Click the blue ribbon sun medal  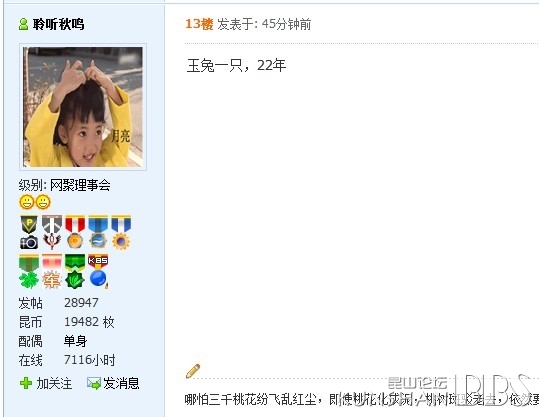coord(121,232)
